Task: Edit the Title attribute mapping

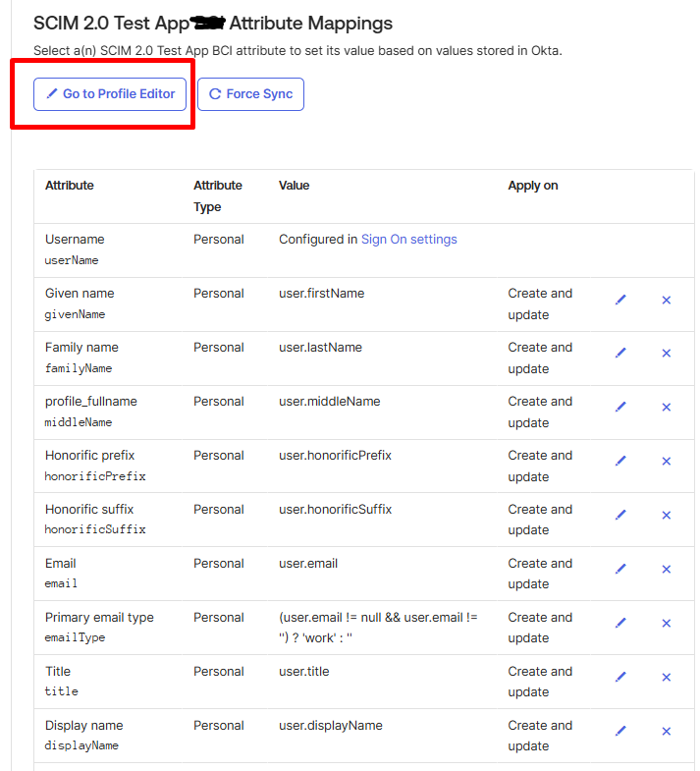Action: tap(620, 677)
